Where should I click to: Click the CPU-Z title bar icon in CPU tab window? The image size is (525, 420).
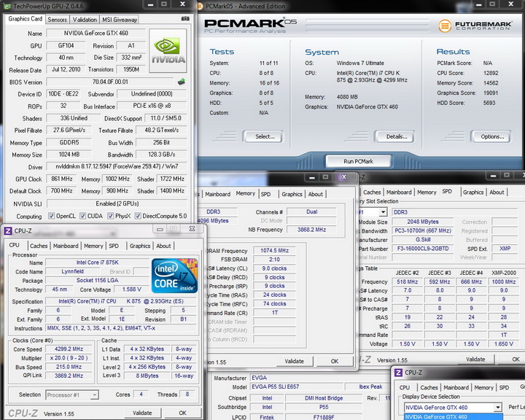click(x=8, y=230)
